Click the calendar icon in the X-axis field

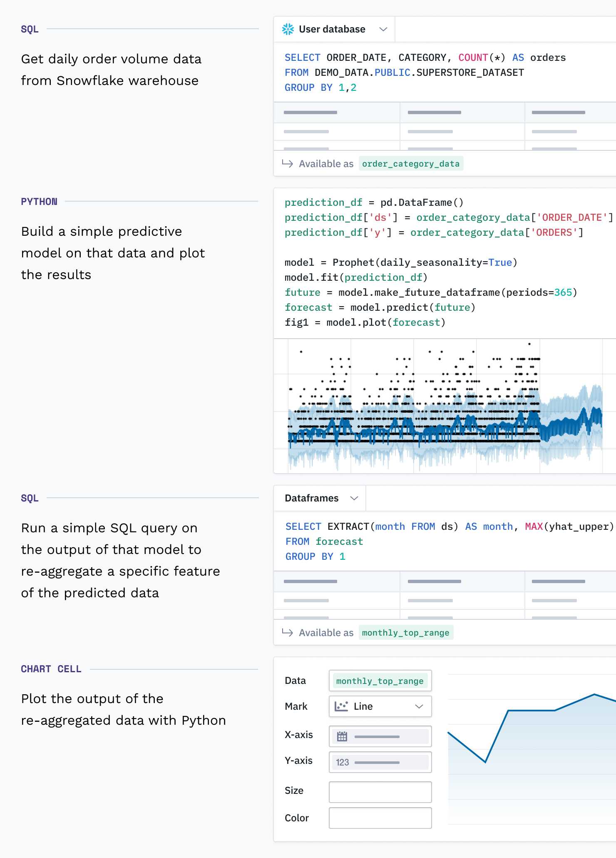point(342,736)
